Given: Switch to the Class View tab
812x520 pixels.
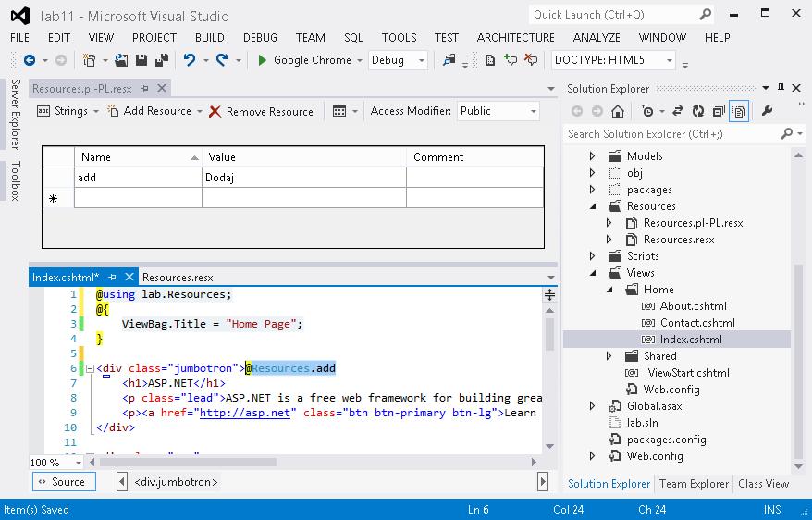Looking at the screenshot, I should coord(763,484).
